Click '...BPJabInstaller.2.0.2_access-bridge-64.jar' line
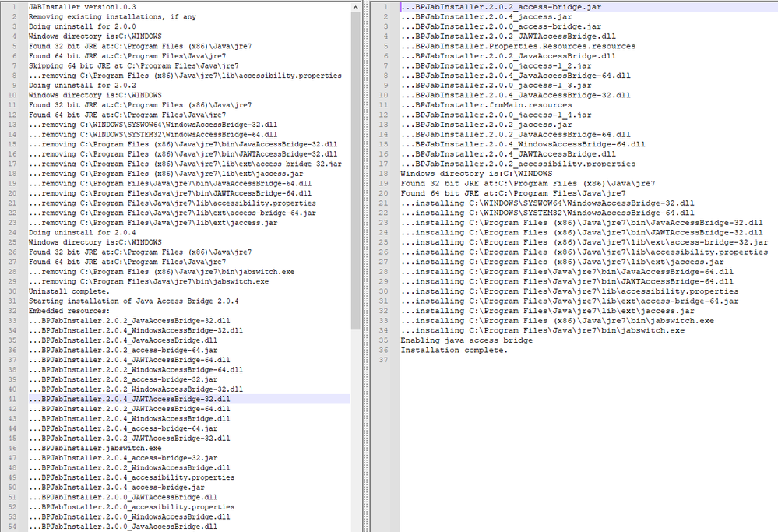This screenshot has width=778, height=532. pos(123,350)
